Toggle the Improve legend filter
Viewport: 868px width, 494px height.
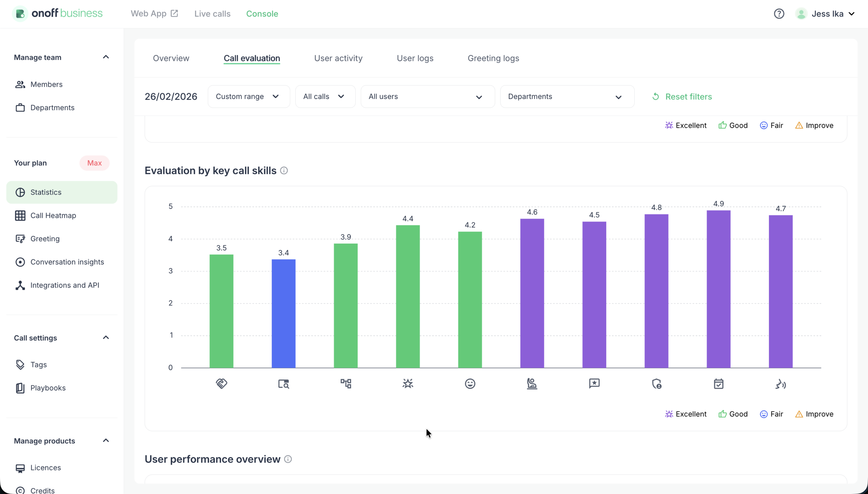click(x=814, y=414)
